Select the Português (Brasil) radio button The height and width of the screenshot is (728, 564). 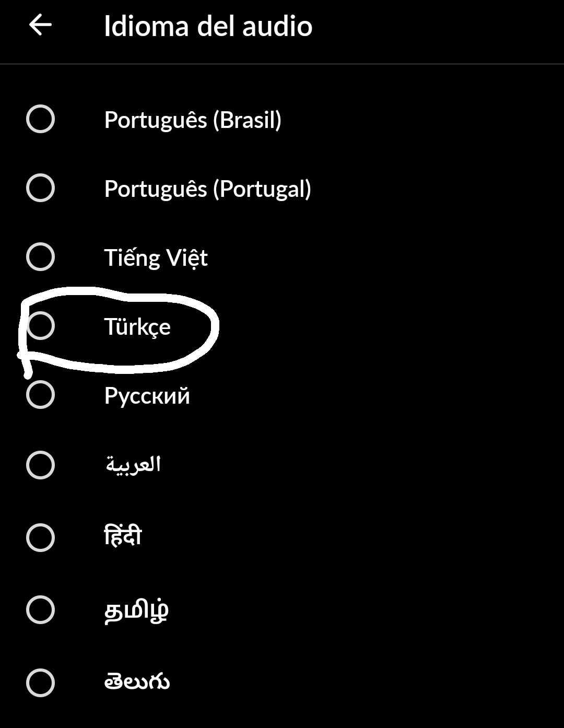pos(41,120)
